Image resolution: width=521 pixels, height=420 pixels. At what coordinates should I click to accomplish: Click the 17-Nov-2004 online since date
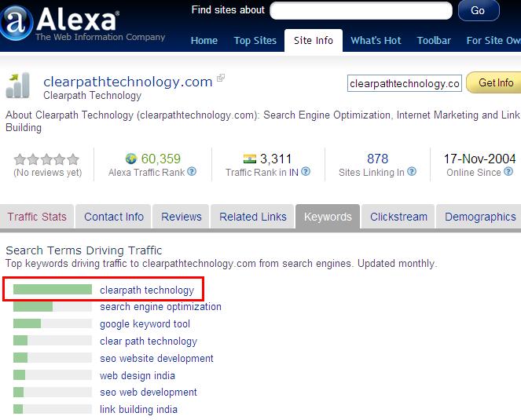(480, 159)
